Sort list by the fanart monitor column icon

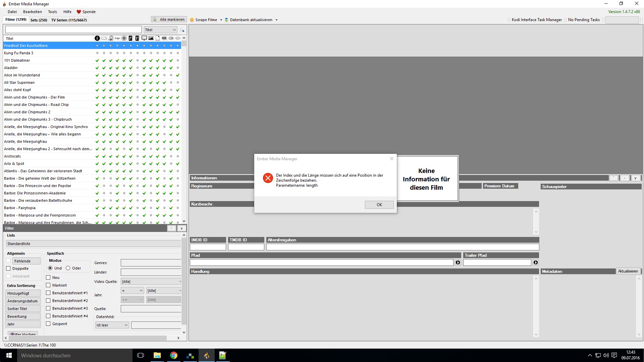pos(144,38)
